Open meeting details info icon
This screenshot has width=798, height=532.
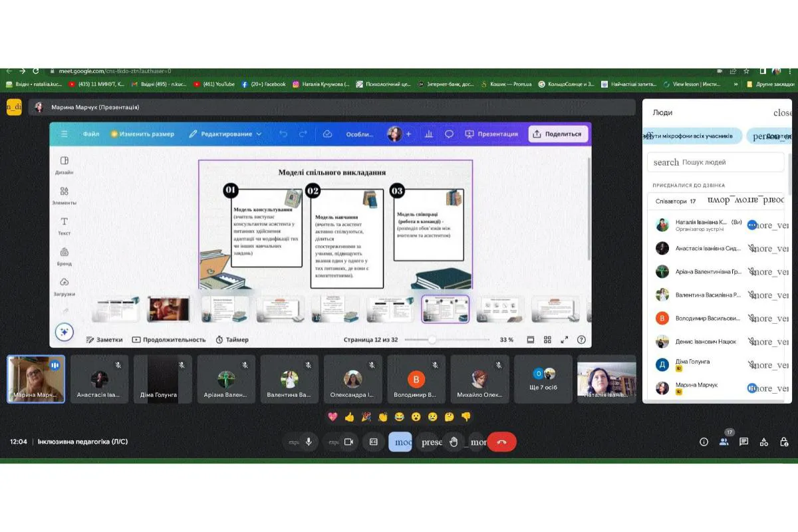tap(704, 442)
